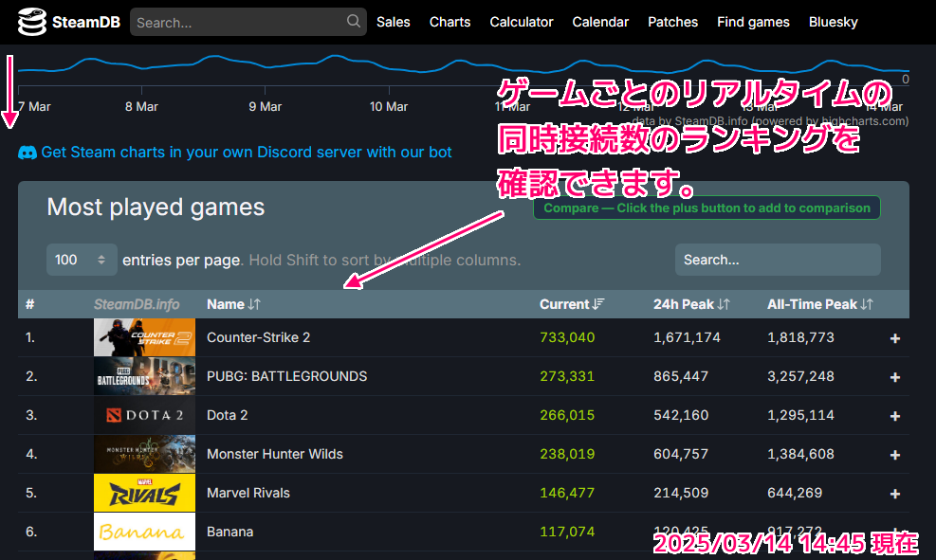936x560 pixels.
Task: Open the Marvel Rivals name link
Action: pos(248,493)
